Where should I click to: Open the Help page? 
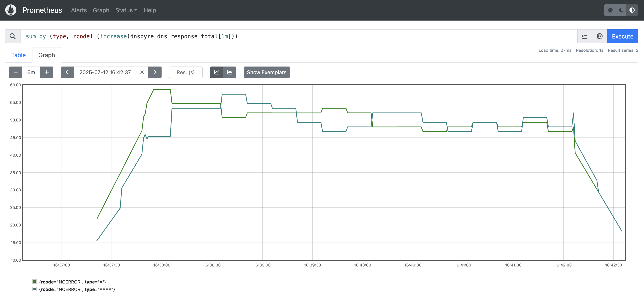[150, 10]
